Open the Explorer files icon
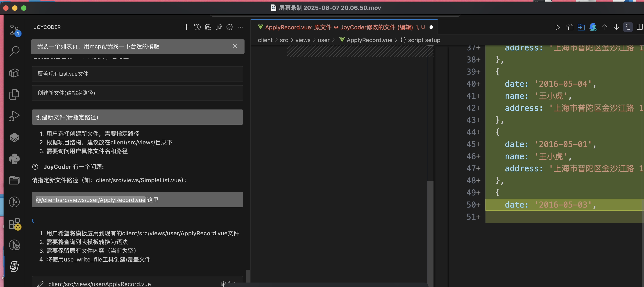This screenshot has height=287, width=644. tap(14, 94)
